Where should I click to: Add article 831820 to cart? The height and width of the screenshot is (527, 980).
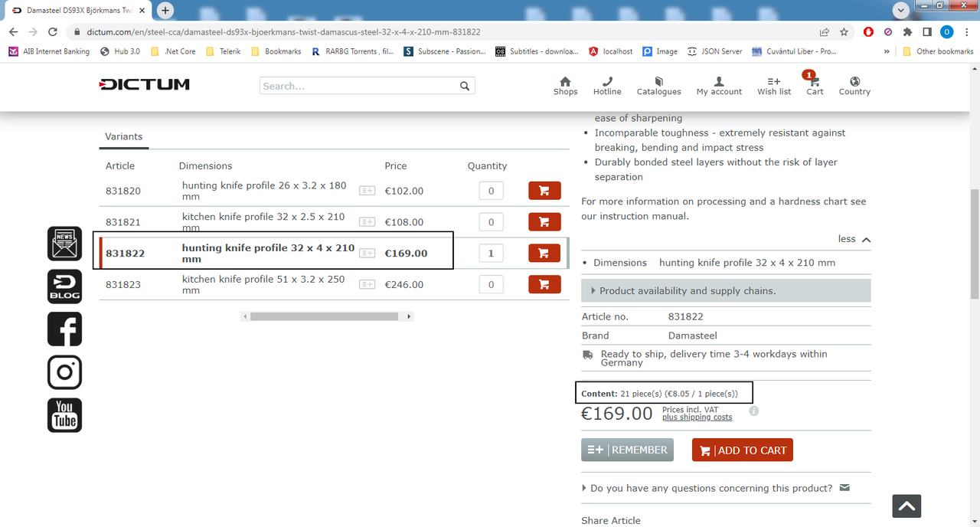click(544, 191)
